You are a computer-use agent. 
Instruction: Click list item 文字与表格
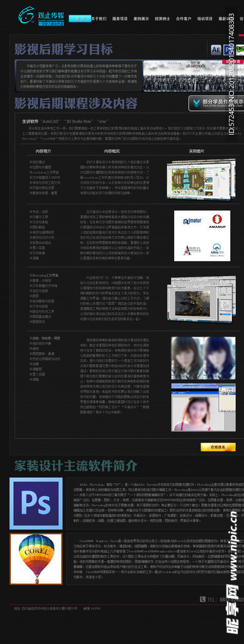click(x=38, y=222)
